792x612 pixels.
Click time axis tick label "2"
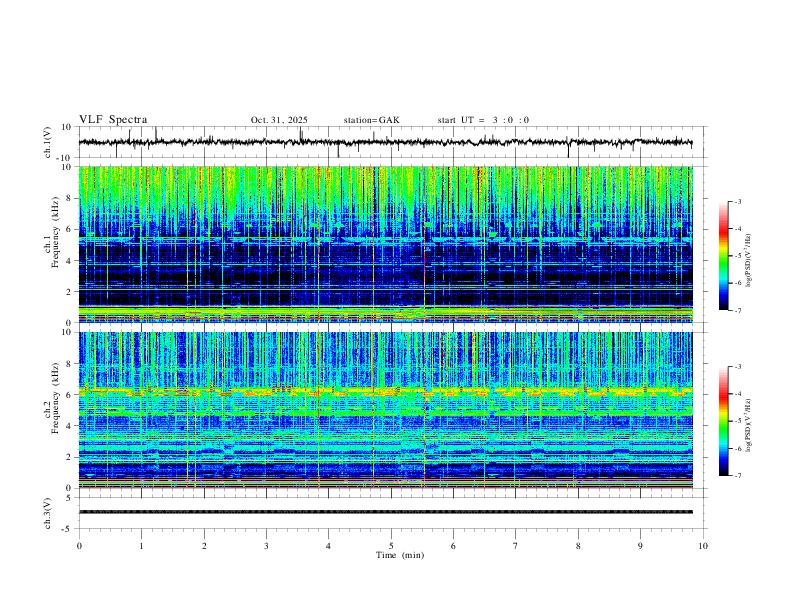(204, 546)
